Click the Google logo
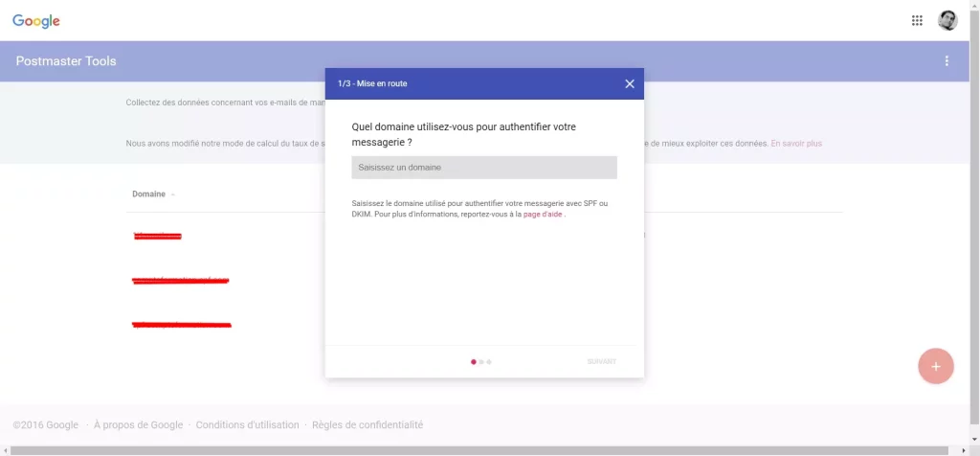 click(x=36, y=21)
